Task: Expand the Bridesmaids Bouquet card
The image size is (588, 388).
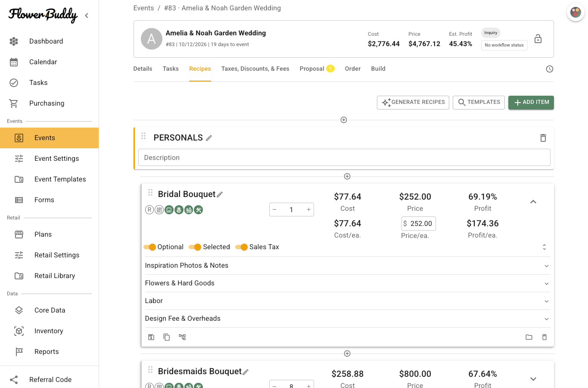Action: click(533, 379)
